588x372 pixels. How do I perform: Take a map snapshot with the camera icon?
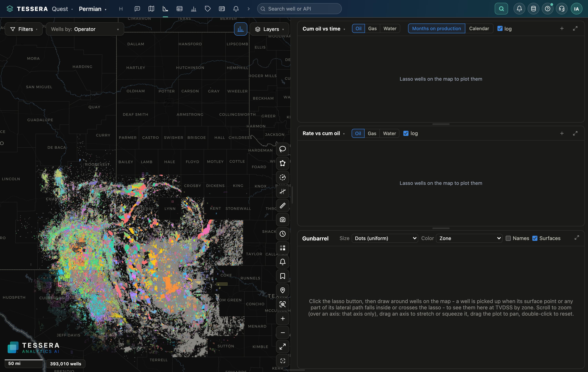[x=282, y=220]
